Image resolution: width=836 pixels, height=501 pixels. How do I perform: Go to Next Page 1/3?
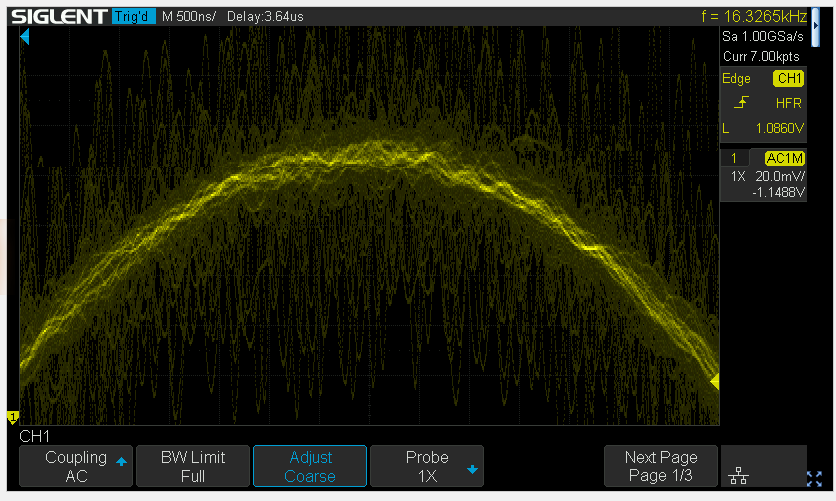661,466
